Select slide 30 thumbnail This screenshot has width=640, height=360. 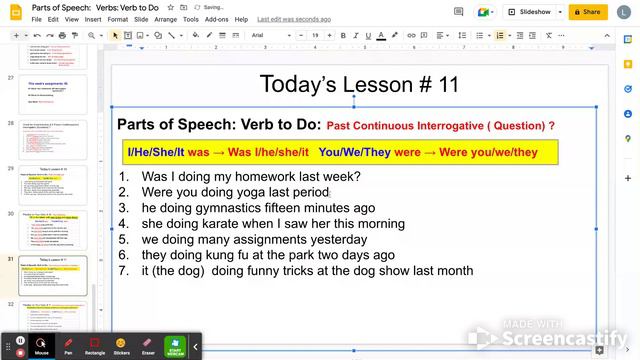click(53, 230)
